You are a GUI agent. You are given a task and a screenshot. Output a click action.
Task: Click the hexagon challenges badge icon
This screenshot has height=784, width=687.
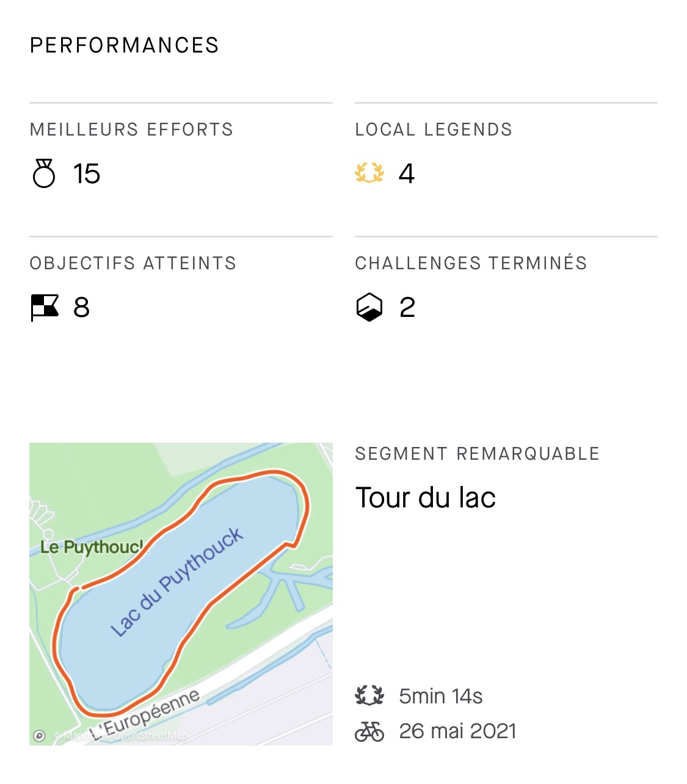point(369,307)
